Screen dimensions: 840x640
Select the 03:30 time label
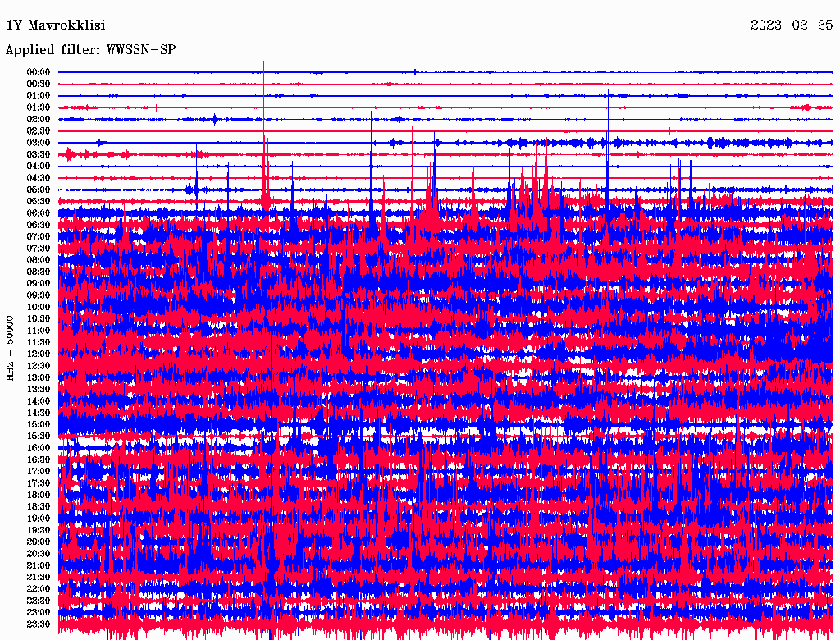pyautogui.click(x=39, y=154)
